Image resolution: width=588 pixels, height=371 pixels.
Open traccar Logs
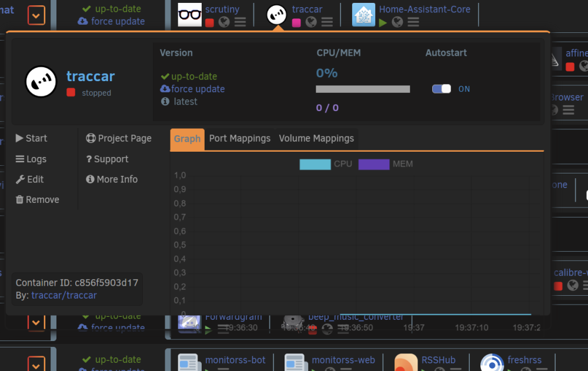31,159
